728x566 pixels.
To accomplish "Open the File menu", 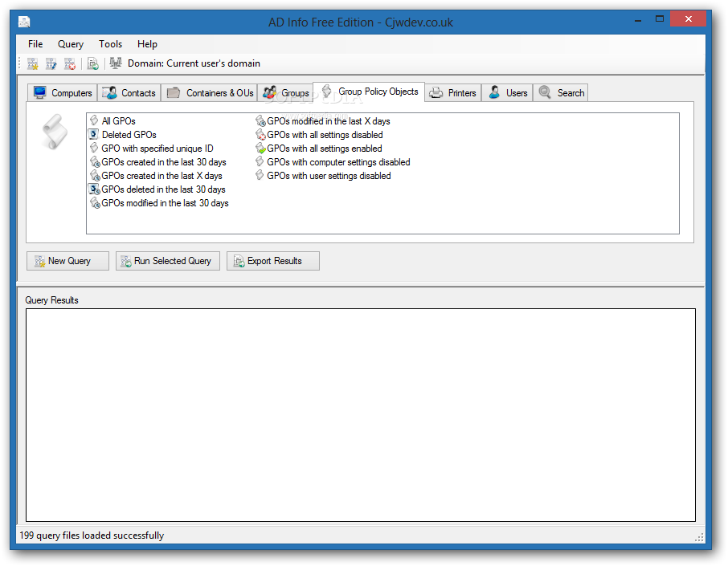I will point(35,44).
